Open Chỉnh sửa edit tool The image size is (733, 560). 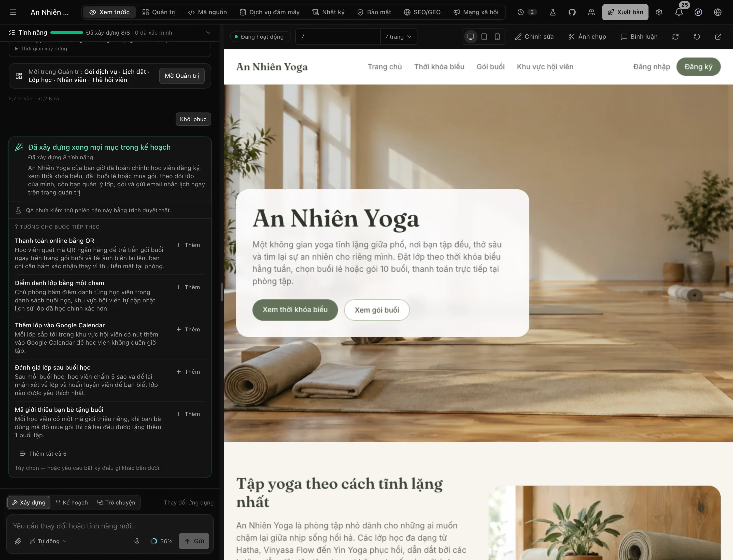[x=534, y=37]
